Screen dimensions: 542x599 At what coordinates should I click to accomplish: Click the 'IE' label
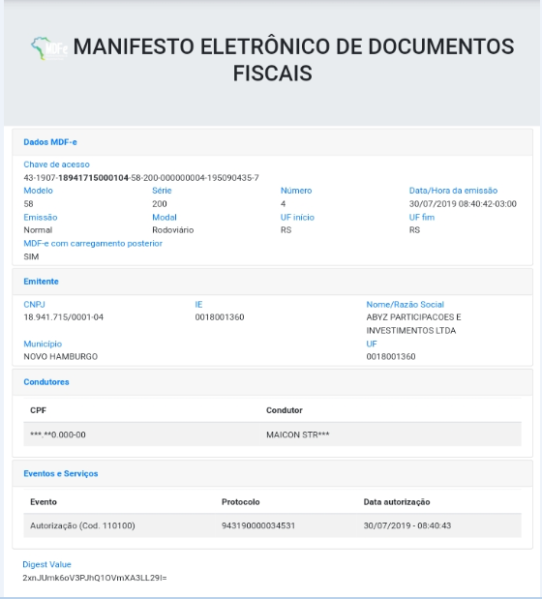click(x=199, y=304)
